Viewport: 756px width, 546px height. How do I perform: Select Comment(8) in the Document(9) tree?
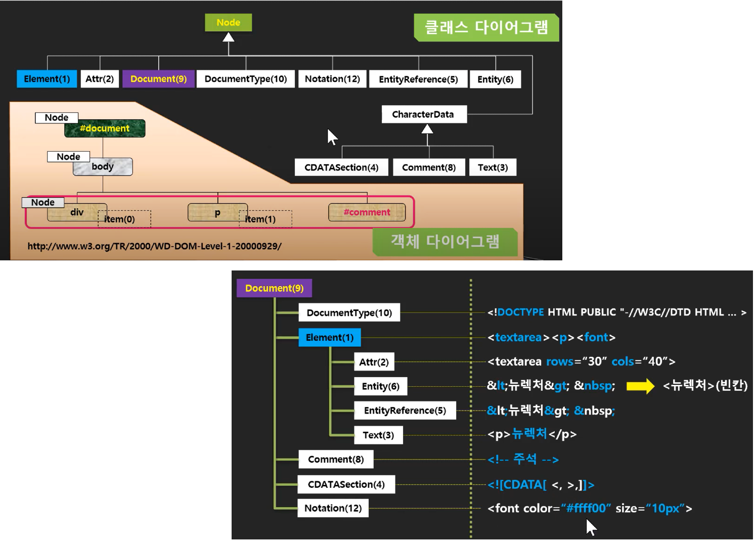336,459
